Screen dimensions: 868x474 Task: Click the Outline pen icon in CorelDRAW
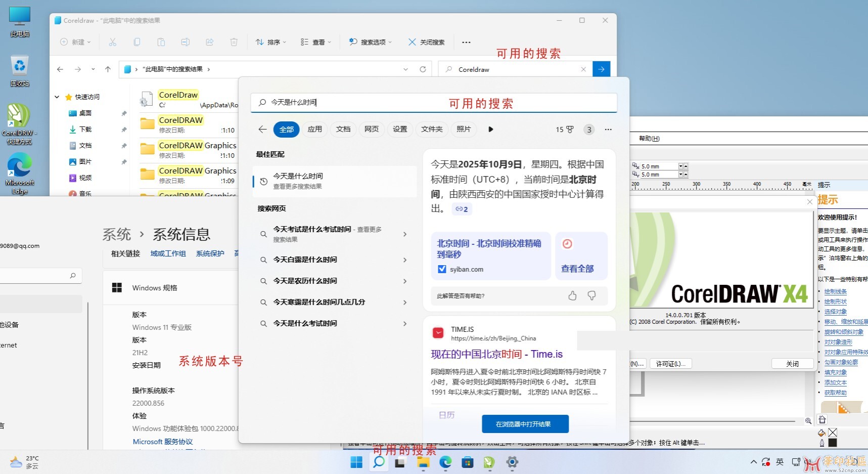pos(822,443)
